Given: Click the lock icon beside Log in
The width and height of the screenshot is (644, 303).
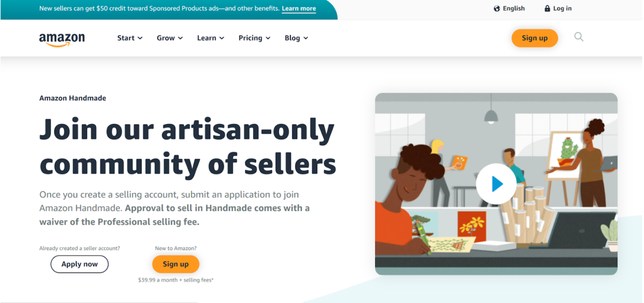Looking at the screenshot, I should (547, 8).
